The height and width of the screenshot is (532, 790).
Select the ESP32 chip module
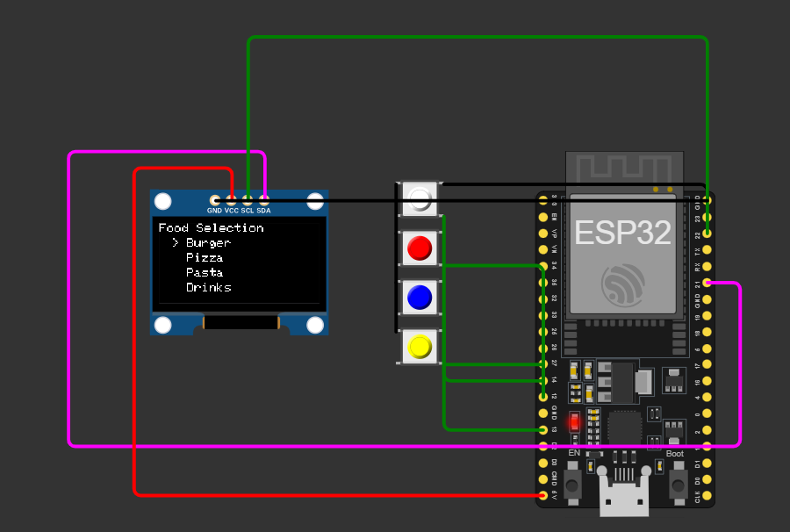[x=623, y=255]
